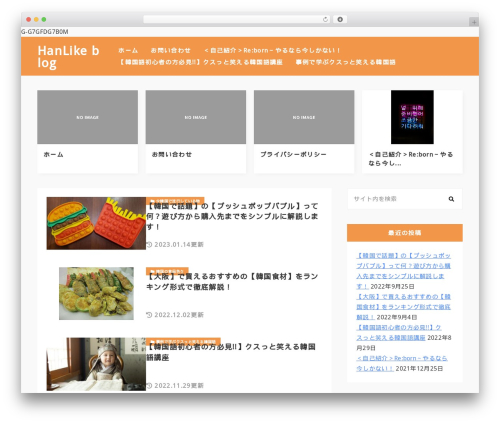
Task: Click the 2023.01.14更新 date text
Action: pyautogui.click(x=179, y=244)
